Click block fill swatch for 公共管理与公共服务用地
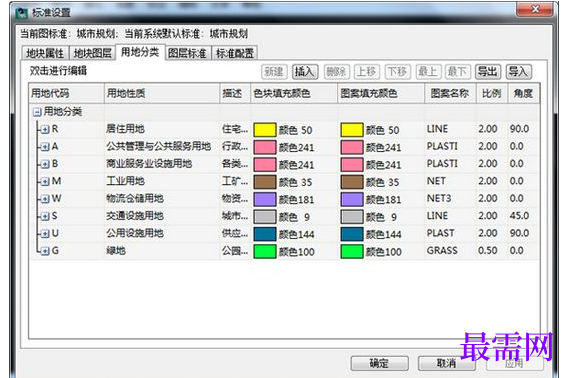 [265, 147]
